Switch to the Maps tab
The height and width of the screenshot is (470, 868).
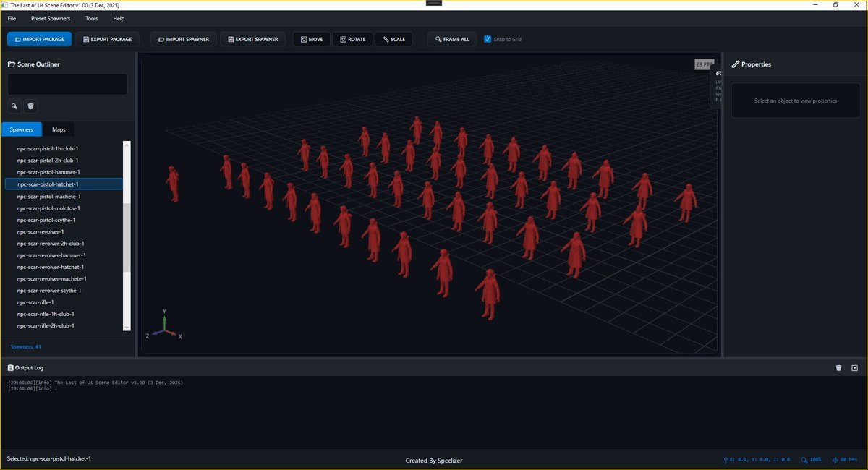(x=59, y=130)
